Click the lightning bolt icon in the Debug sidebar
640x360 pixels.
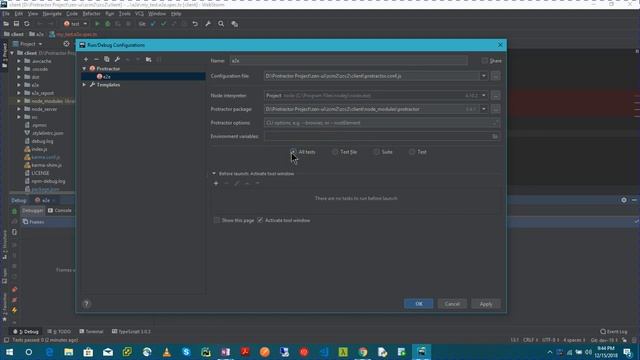click(14, 310)
